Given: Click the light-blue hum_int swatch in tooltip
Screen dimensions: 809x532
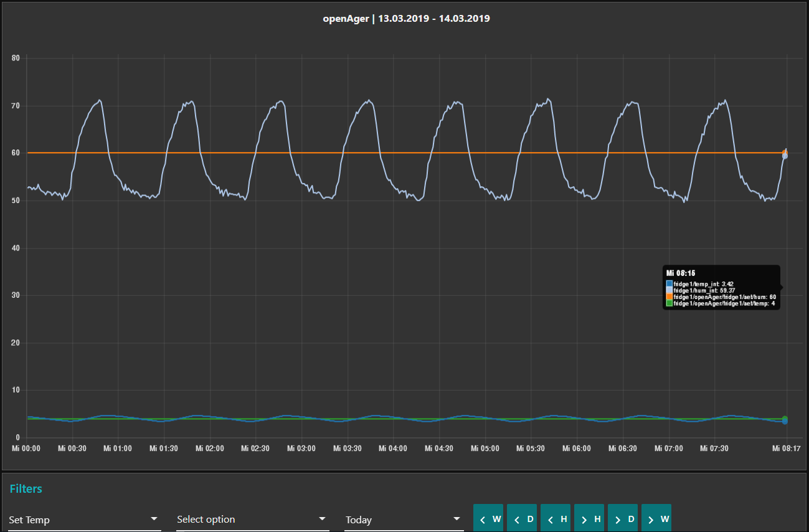Looking at the screenshot, I should (x=669, y=290).
